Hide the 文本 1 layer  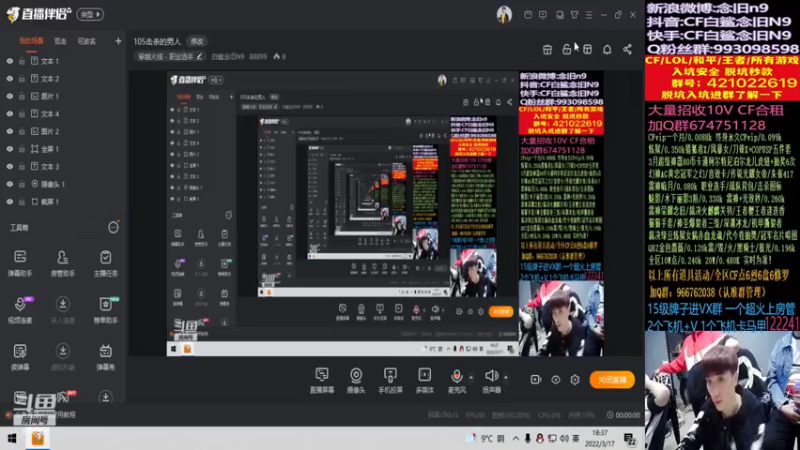coord(10,61)
